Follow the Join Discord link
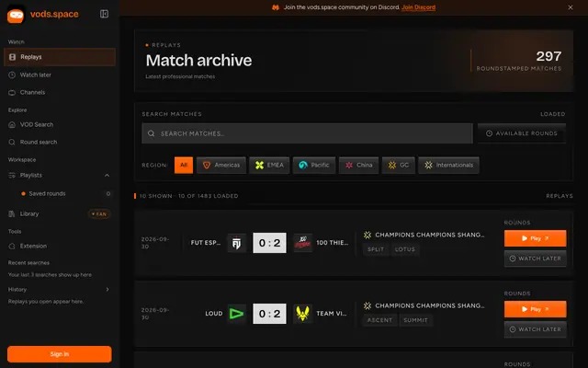The width and height of the screenshot is (588, 368). (x=419, y=7)
